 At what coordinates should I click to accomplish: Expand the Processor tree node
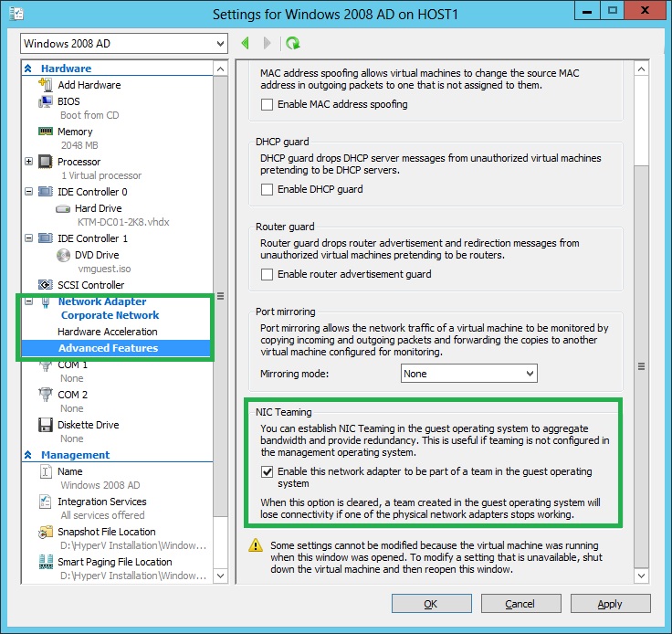coord(28,162)
